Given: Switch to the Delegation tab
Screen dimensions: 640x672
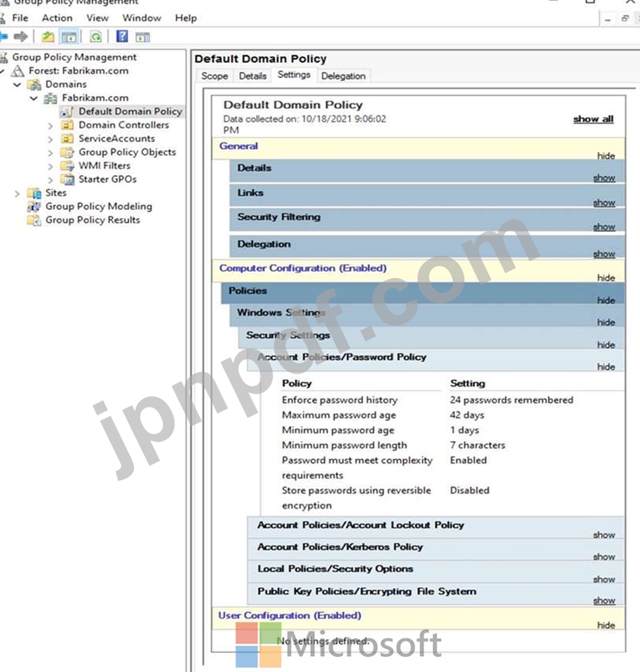Looking at the screenshot, I should point(344,76).
